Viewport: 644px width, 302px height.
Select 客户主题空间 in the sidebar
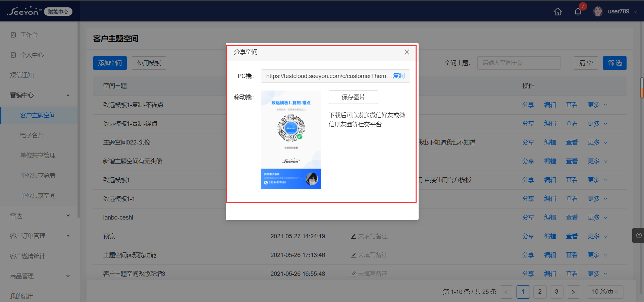click(38, 115)
